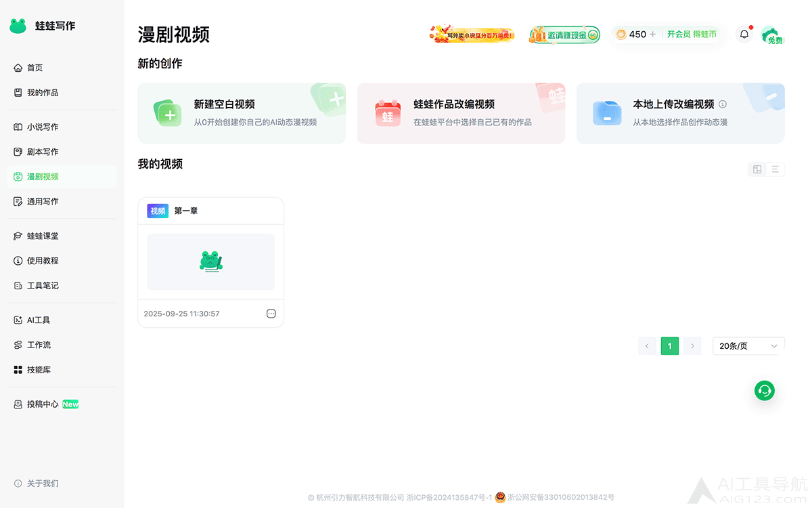Click green plus icon of 新建空白视频

tap(167, 113)
